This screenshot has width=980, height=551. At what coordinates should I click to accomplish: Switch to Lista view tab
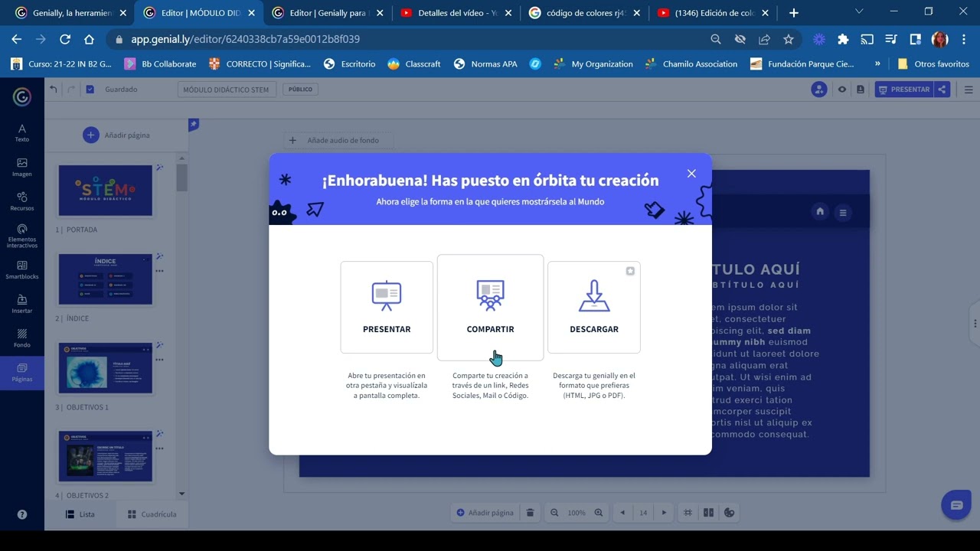point(80,514)
